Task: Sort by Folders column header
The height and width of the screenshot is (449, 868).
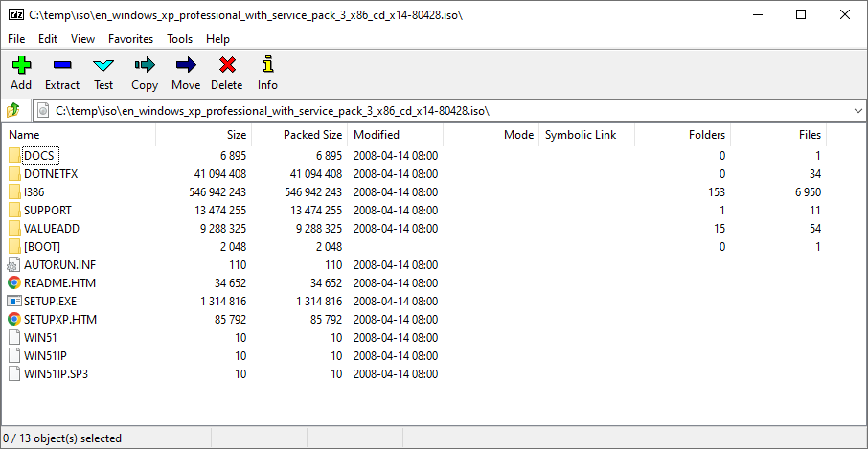Action: point(682,135)
